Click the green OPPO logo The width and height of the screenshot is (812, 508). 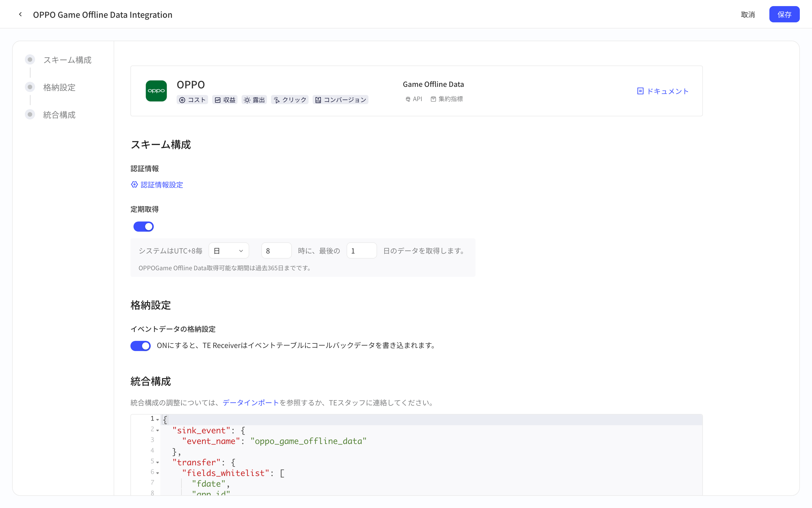point(156,91)
